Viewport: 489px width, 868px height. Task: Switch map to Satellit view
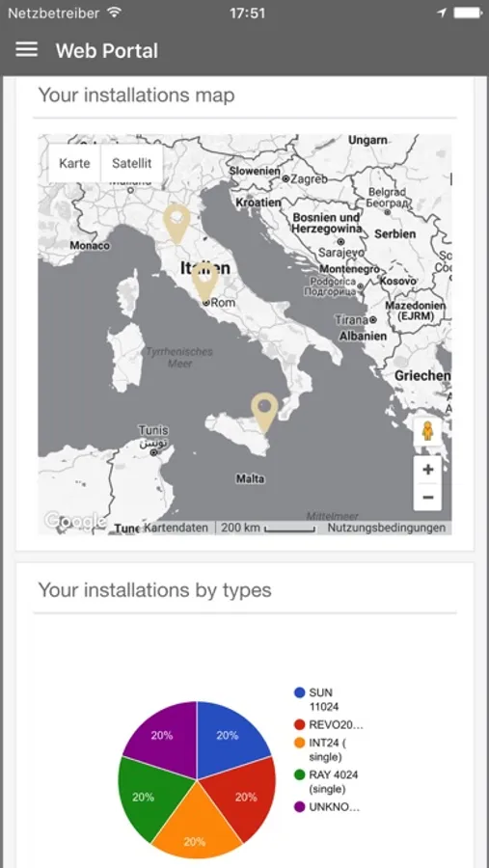click(132, 163)
